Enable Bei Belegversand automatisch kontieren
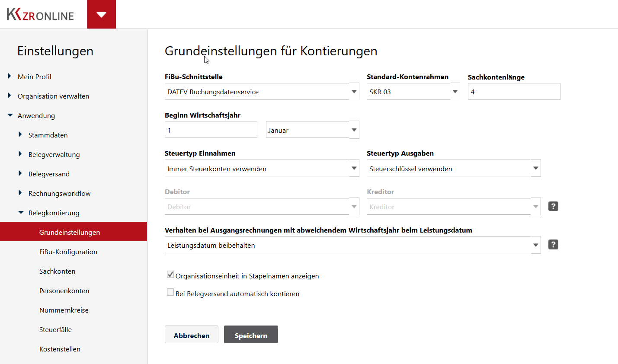This screenshot has height=364, width=618. point(170,292)
